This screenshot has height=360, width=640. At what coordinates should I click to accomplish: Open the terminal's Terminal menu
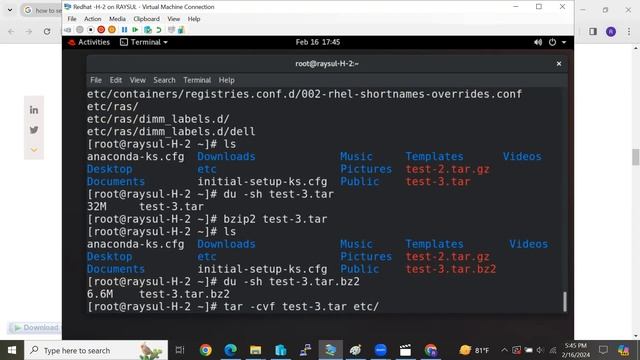click(x=197, y=80)
